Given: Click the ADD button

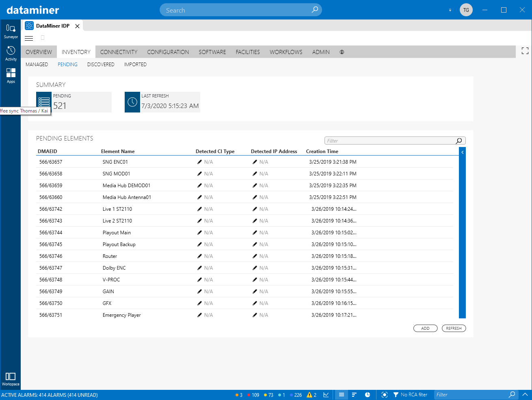Looking at the screenshot, I should point(425,328).
